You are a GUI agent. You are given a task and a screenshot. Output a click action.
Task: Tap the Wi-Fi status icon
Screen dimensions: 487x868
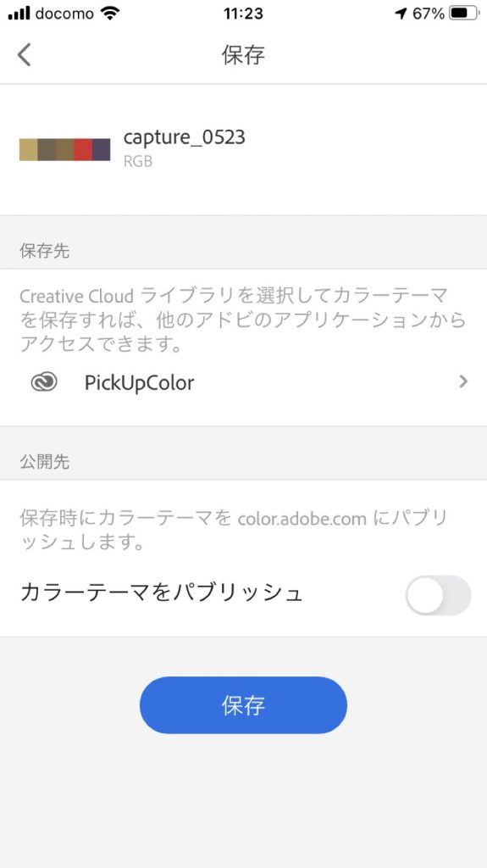(111, 14)
